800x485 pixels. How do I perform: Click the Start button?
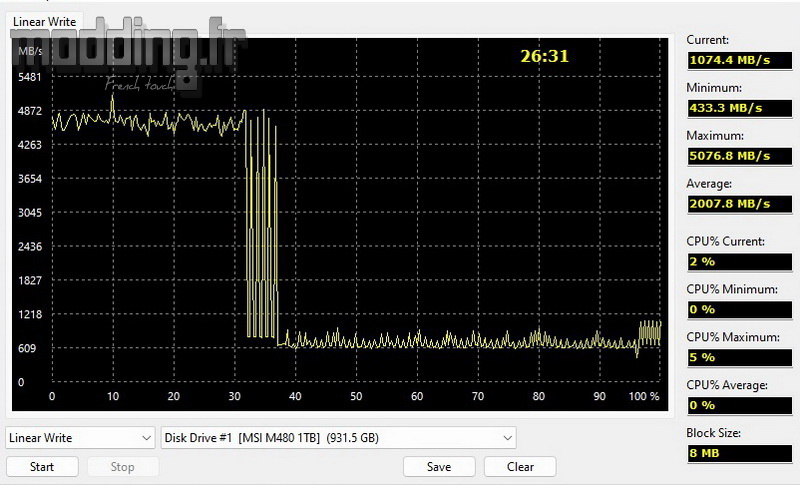coord(42,467)
